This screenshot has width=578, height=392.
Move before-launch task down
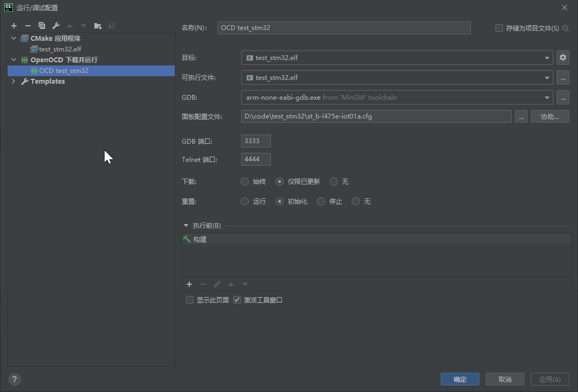click(x=245, y=284)
